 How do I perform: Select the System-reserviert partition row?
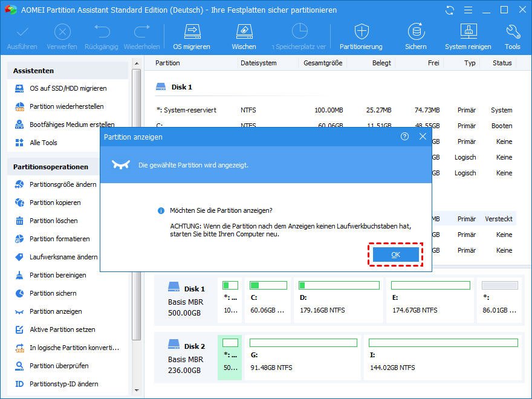335,110
